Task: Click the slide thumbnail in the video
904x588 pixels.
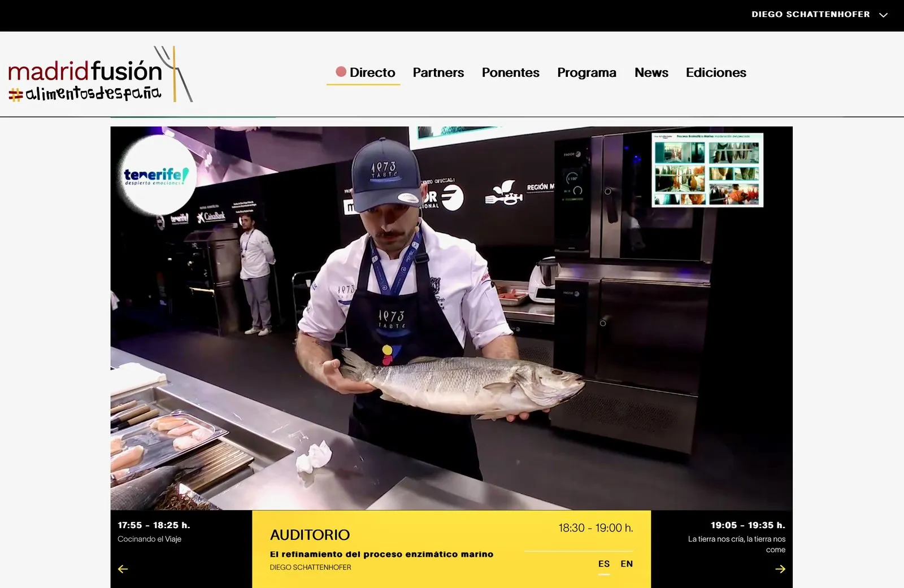Action: click(707, 170)
